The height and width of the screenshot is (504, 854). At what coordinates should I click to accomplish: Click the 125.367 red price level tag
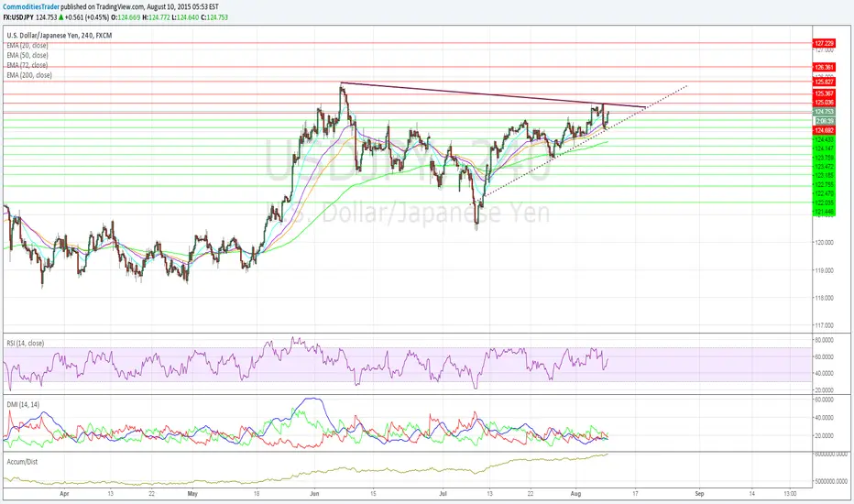(824, 93)
